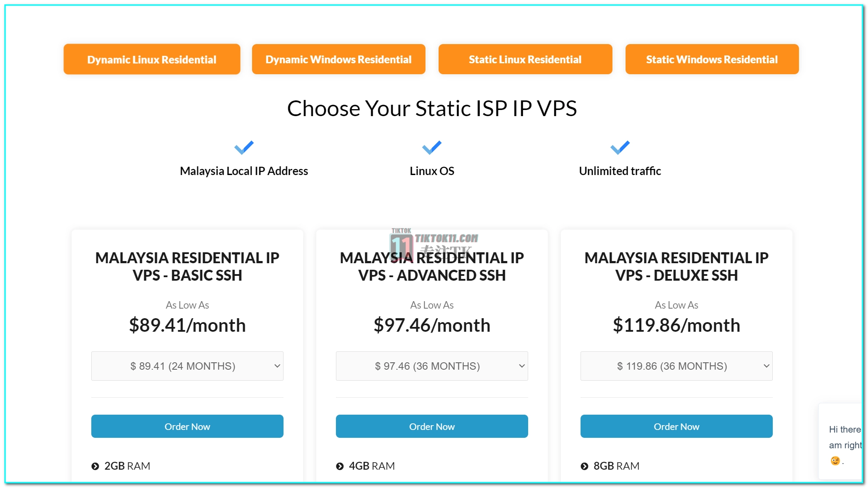Order the Basic SSH VPS plan
Image resolution: width=868 pixels, height=488 pixels.
[x=187, y=426]
